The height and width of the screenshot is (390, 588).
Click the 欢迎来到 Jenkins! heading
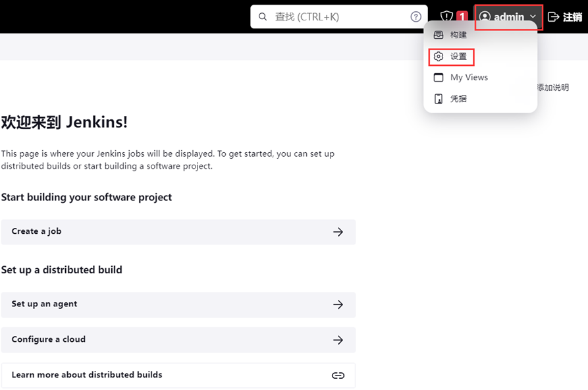click(64, 122)
